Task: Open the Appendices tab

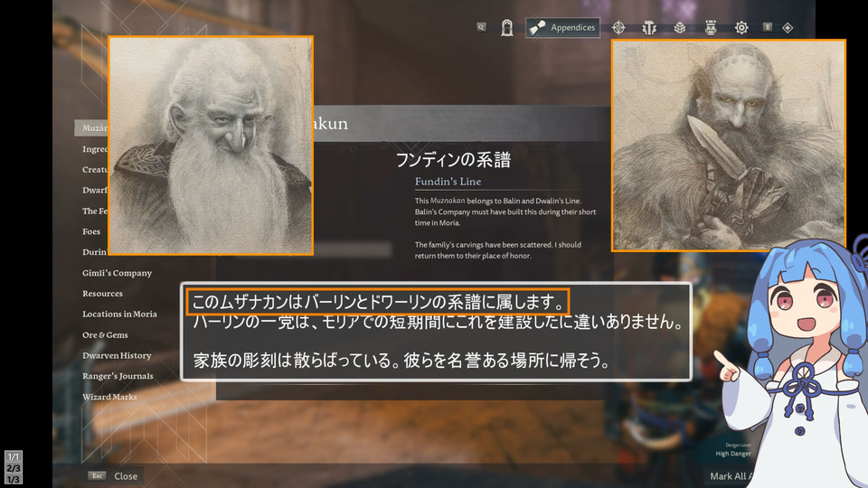Action: pyautogui.click(x=562, y=28)
